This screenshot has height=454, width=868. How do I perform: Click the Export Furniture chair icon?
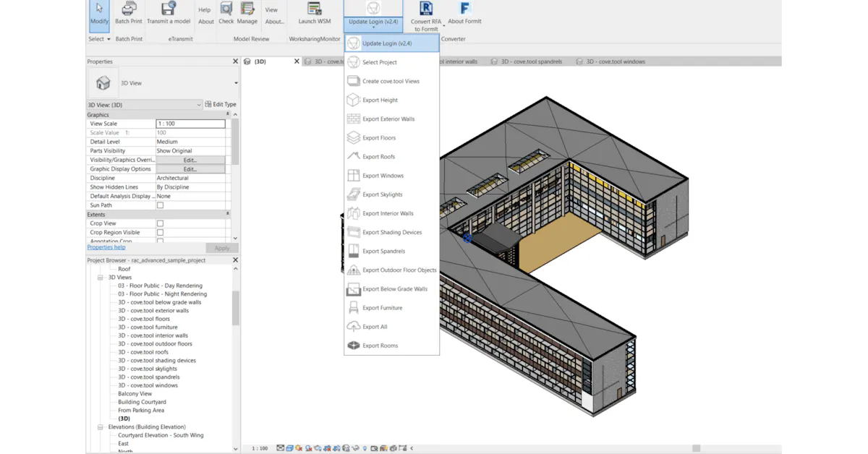[x=353, y=307]
